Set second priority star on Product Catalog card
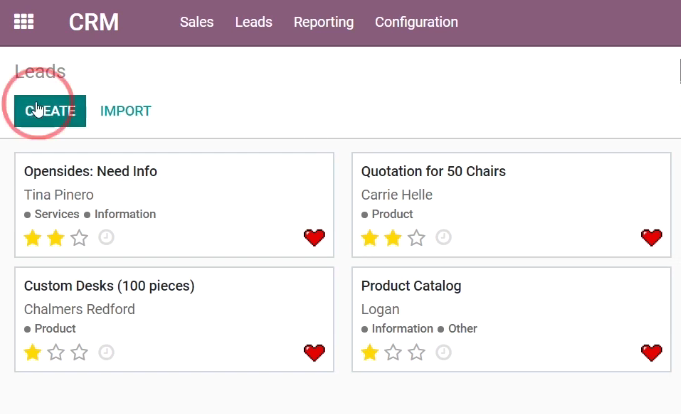 point(393,352)
